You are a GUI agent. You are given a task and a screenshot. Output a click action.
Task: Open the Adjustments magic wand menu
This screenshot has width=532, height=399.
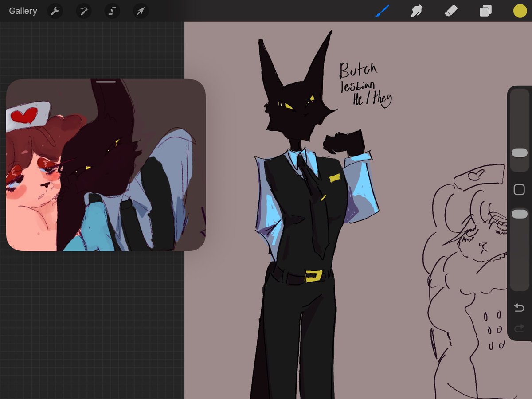coord(84,11)
